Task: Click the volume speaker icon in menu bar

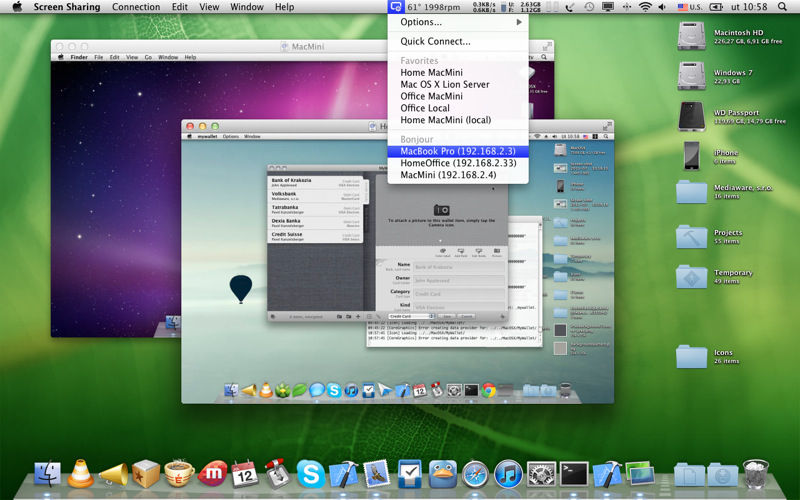Action: pos(662,7)
